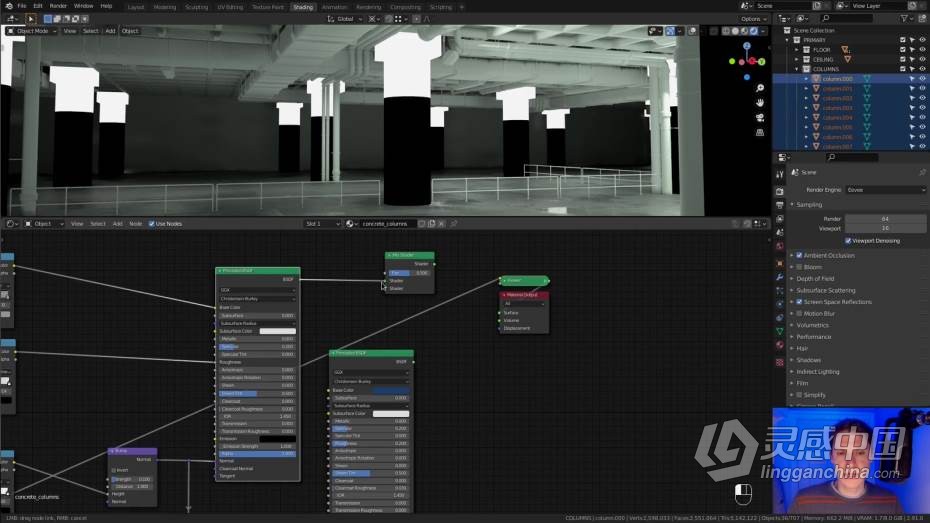Enable the Motion Blur checkbox
This screenshot has height=523, width=930.
tap(799, 313)
